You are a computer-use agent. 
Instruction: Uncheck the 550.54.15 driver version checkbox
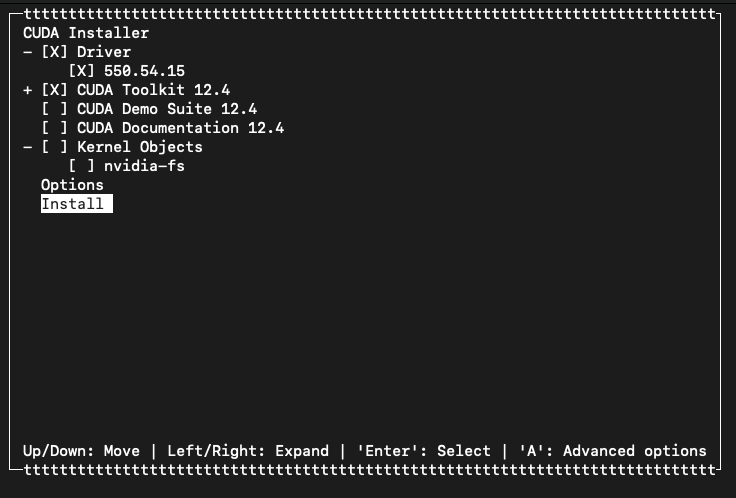coord(82,71)
